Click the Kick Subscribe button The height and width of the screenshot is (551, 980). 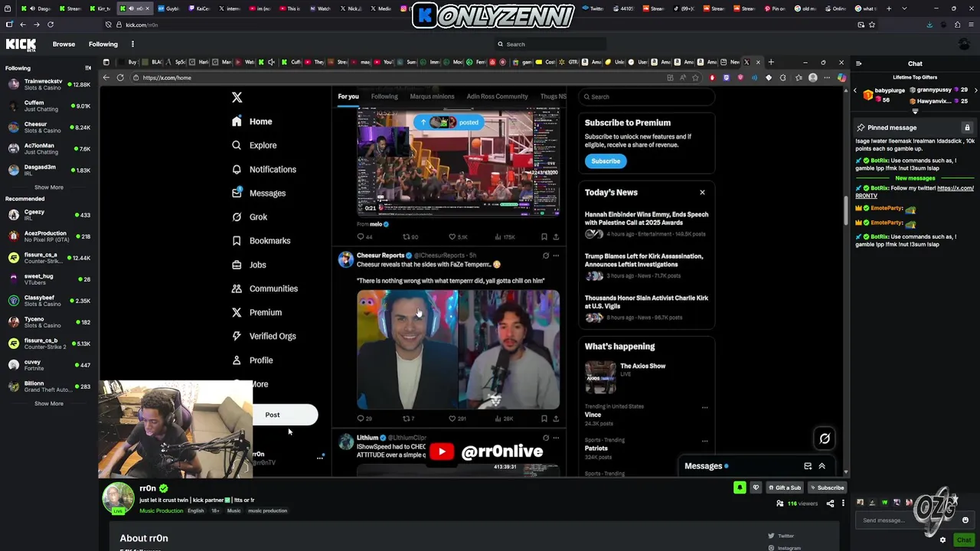pyautogui.click(x=827, y=487)
